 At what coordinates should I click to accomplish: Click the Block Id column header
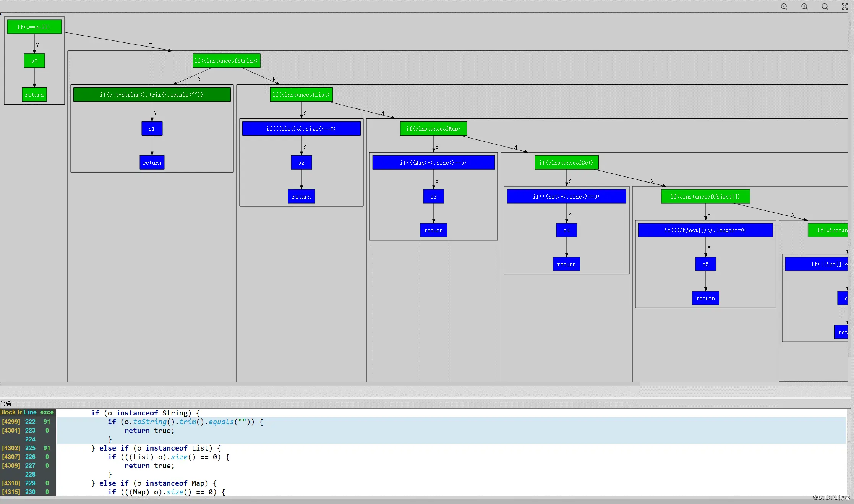(11, 412)
